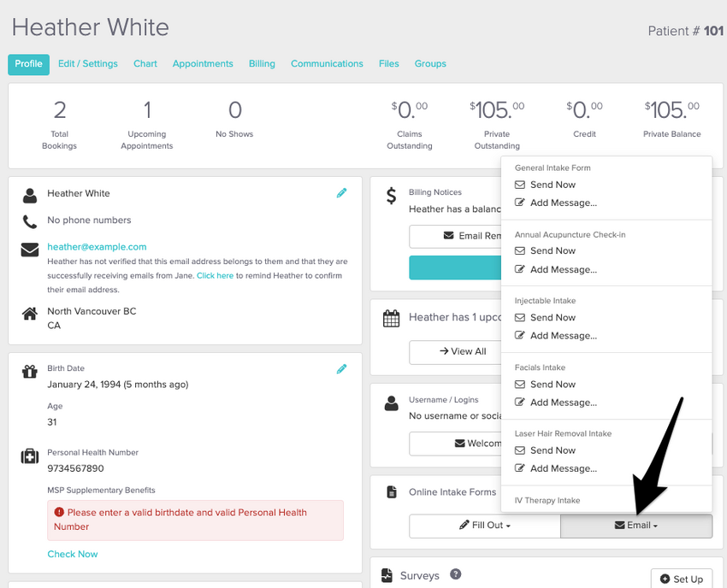Open the Fill Out dropdown button
Screen dimensions: 727x588
pos(484,526)
